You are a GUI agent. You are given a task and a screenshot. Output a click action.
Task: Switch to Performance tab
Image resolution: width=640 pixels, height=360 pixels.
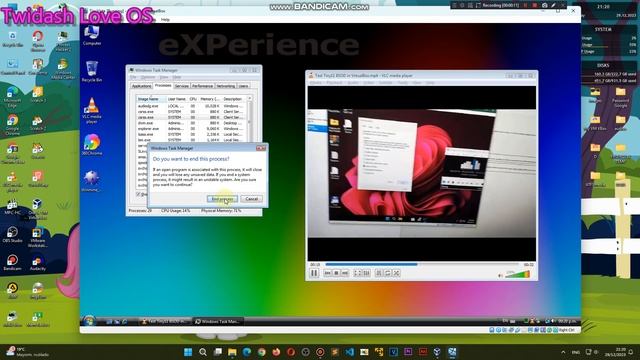(x=202, y=86)
